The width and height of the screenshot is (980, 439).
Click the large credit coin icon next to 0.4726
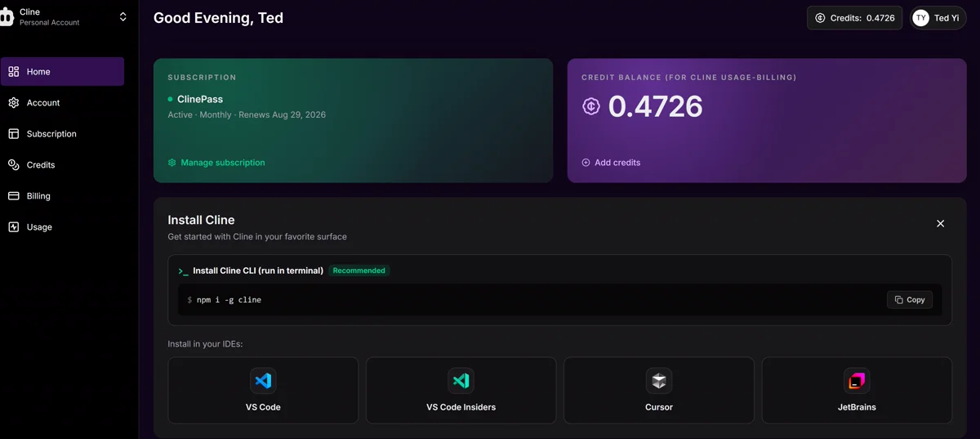(591, 106)
